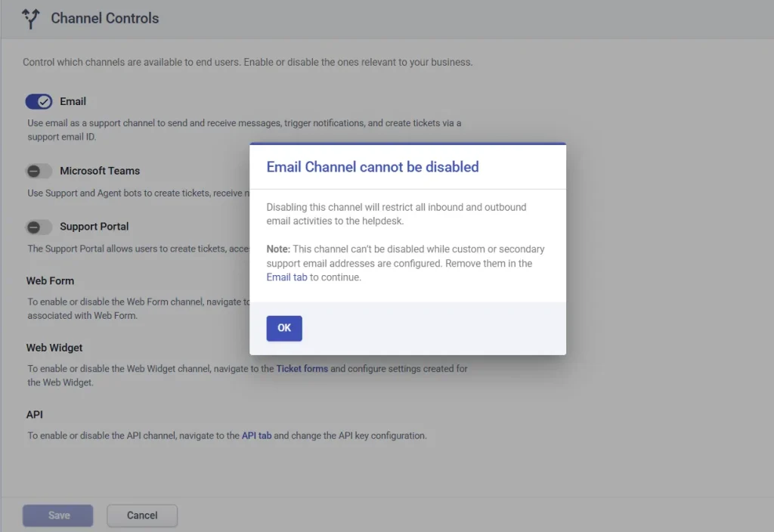Enable the Support Portal toggle
774x532 pixels.
pos(38,226)
